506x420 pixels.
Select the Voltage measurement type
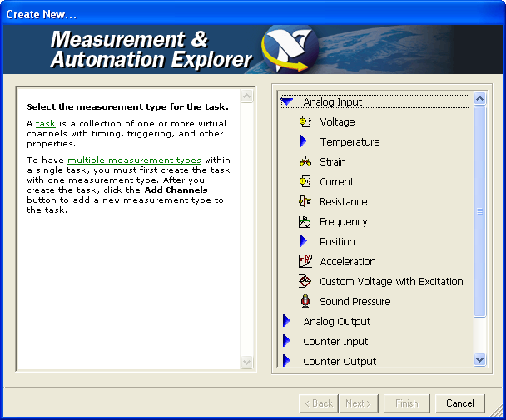click(x=337, y=122)
